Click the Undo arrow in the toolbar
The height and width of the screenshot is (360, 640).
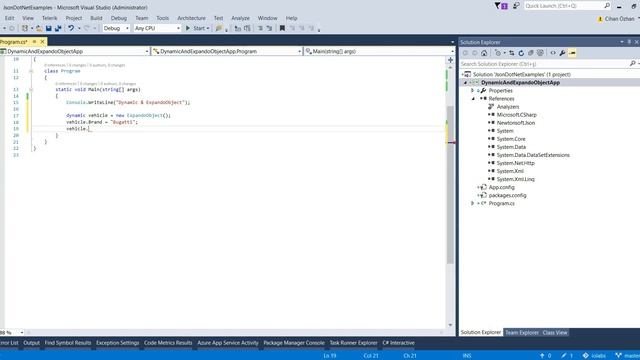point(71,28)
